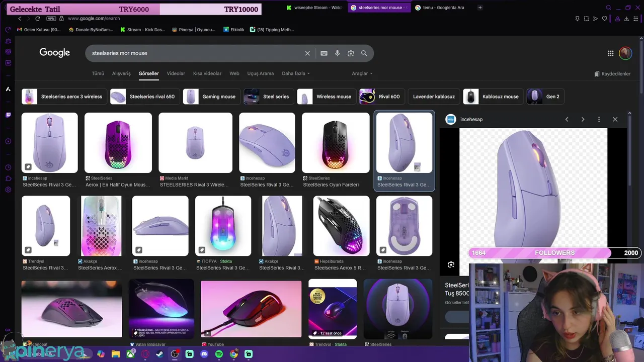Open Spotify from the taskbar
644x362 pixels.
[x=219, y=354]
